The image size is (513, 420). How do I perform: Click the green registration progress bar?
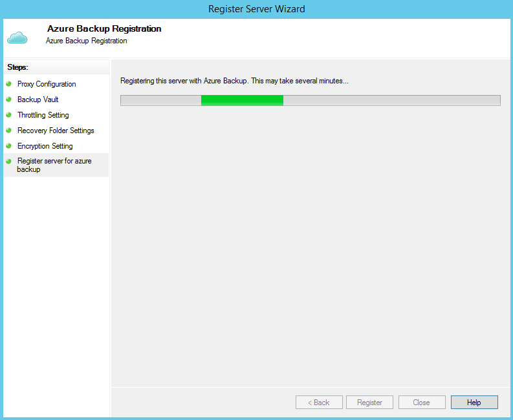point(311,100)
